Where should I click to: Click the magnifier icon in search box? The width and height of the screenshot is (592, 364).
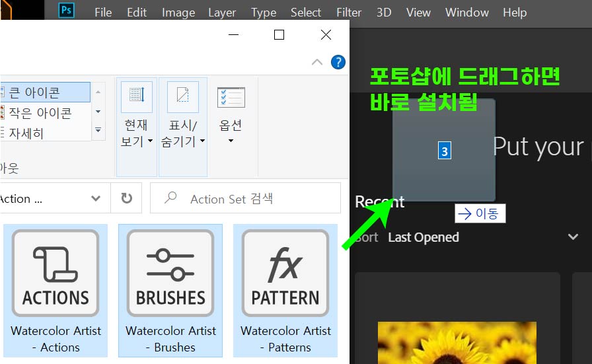click(x=170, y=198)
